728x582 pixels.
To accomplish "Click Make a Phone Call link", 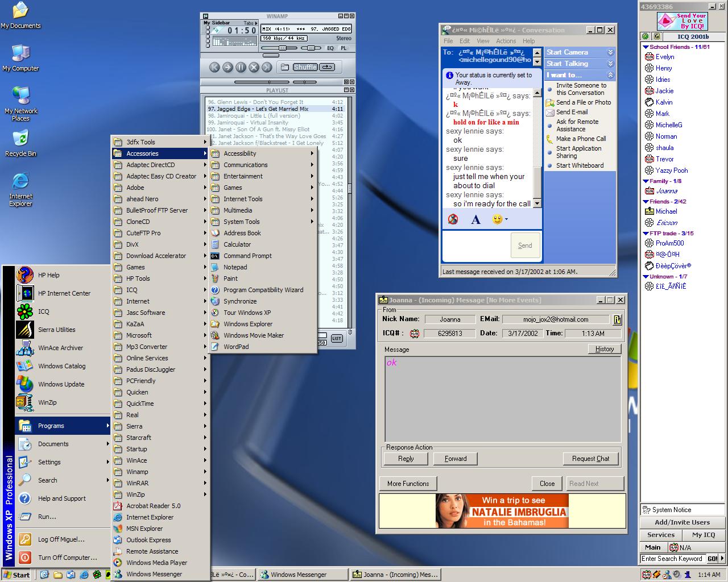I will [581, 139].
